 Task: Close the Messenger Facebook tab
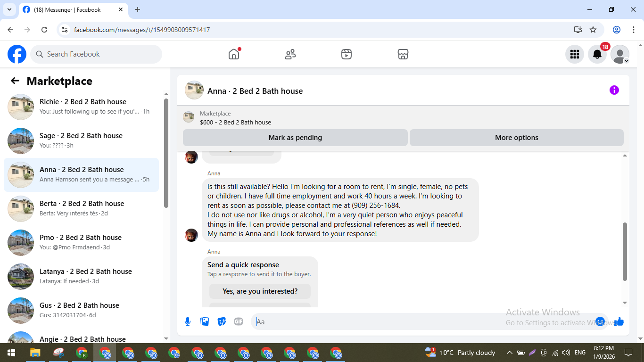click(x=121, y=9)
